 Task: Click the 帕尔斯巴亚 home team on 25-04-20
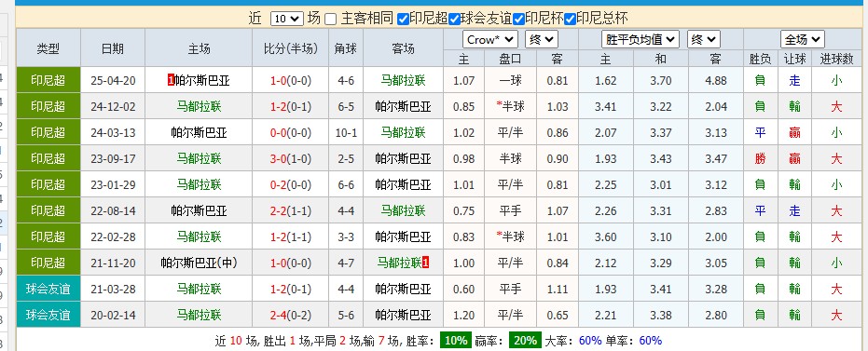[201, 81]
